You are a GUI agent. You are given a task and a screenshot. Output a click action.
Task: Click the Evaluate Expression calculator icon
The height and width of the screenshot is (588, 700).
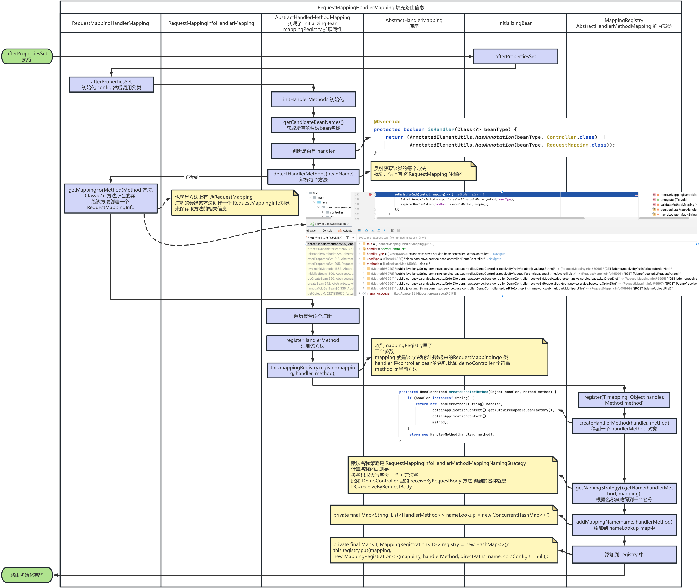[393, 230]
